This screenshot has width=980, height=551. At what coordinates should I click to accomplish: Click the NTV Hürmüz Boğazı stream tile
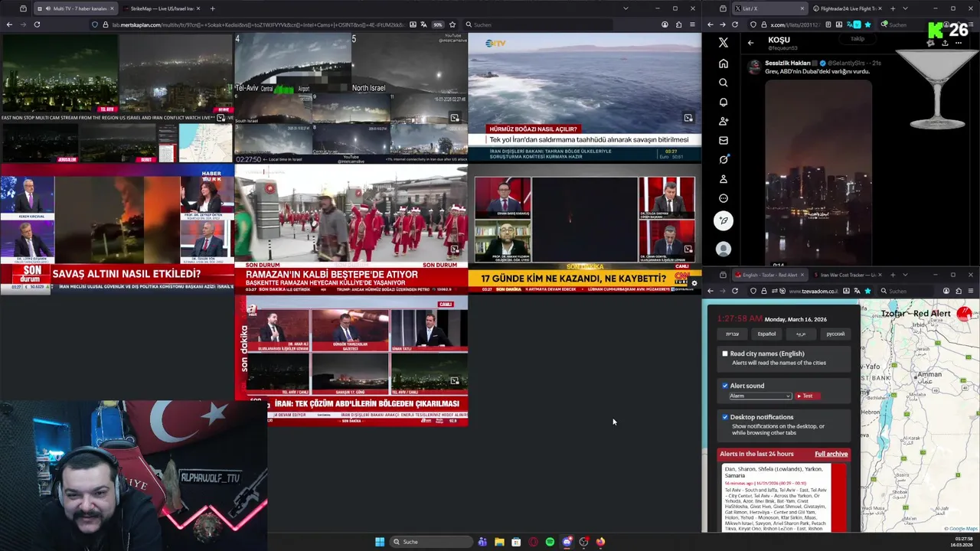point(584,97)
